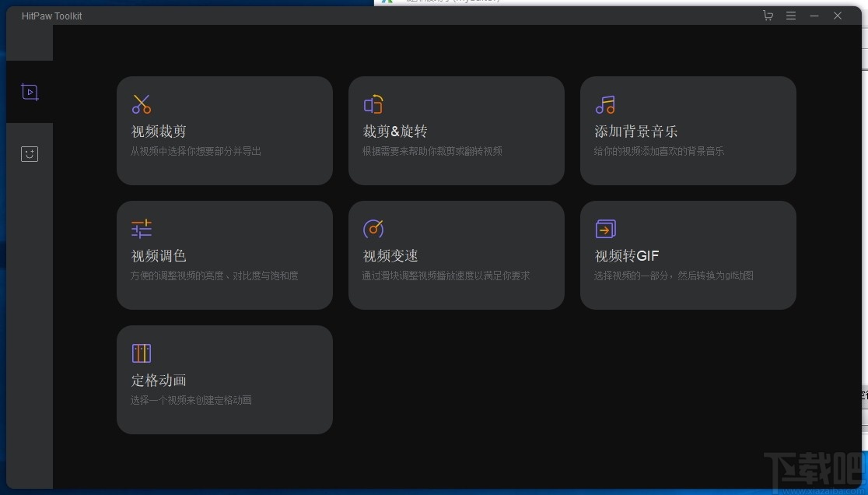The width and height of the screenshot is (868, 495).
Task: Click the smiley feedback icon in the sidebar
Action: [x=29, y=153]
